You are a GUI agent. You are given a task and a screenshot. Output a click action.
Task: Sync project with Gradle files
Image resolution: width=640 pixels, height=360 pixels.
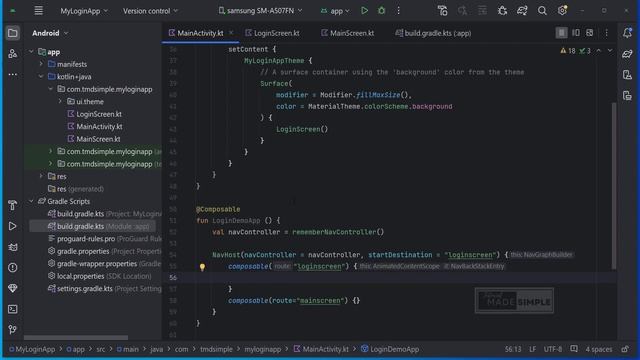[522, 11]
